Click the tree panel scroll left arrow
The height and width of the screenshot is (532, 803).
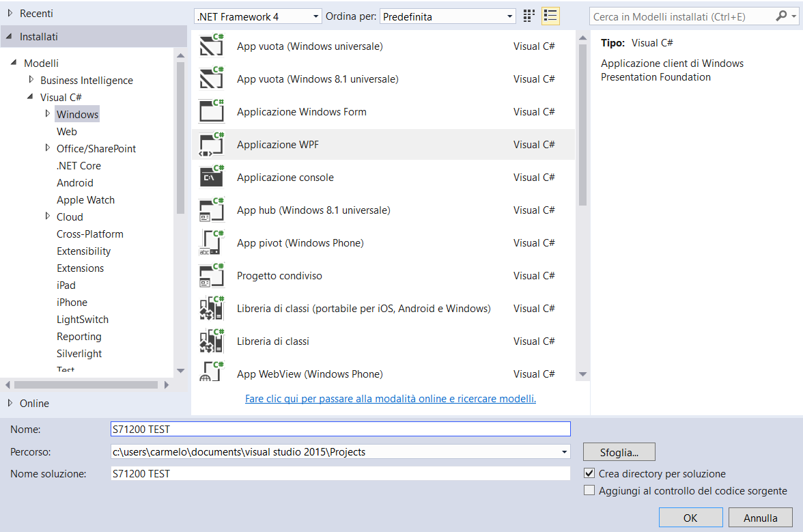coord(7,384)
